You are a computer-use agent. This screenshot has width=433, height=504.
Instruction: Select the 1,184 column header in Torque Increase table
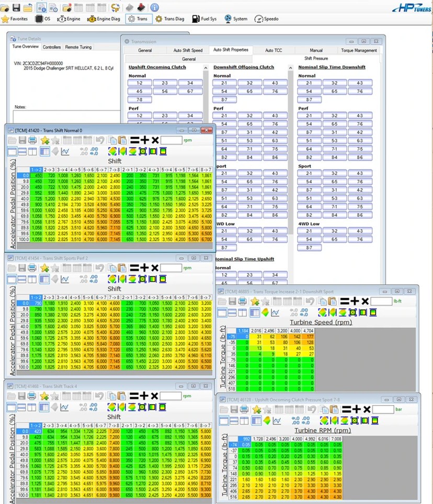[243, 331]
